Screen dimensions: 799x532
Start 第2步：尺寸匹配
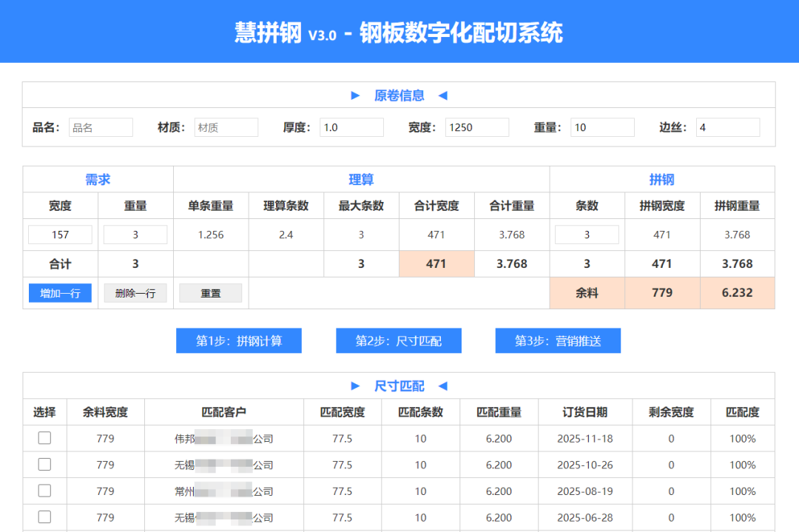point(399,341)
